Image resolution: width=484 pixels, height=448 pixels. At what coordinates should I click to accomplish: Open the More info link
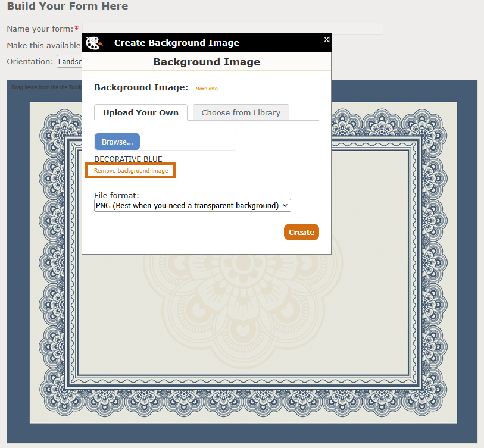point(207,89)
